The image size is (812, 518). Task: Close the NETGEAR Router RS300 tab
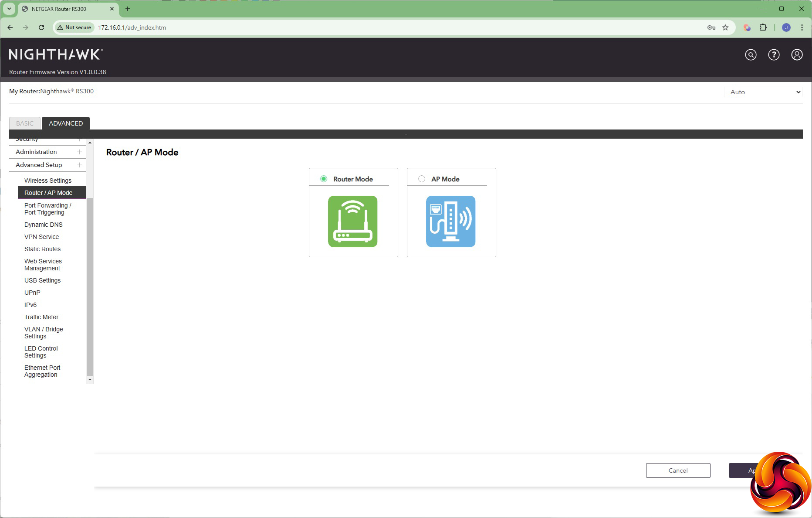click(x=112, y=9)
